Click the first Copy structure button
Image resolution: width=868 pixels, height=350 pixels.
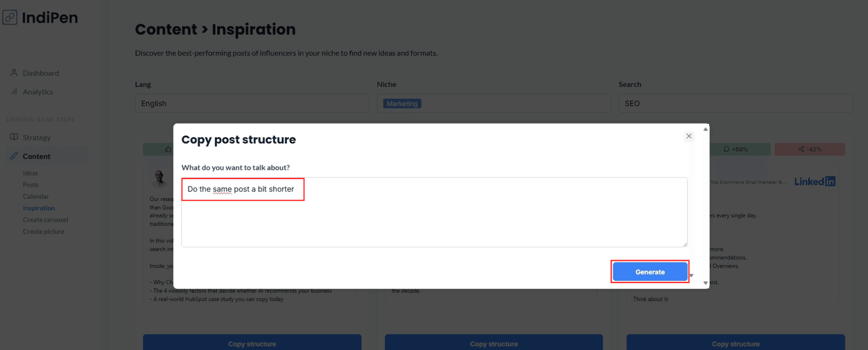pos(252,344)
